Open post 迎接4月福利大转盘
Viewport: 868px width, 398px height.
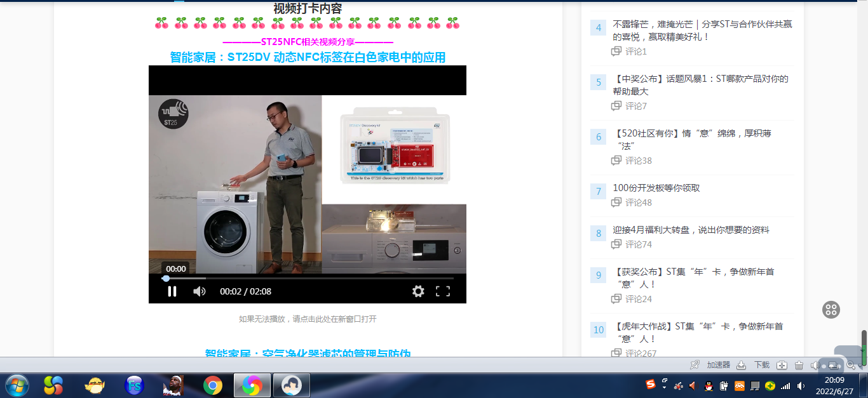pyautogui.click(x=691, y=230)
